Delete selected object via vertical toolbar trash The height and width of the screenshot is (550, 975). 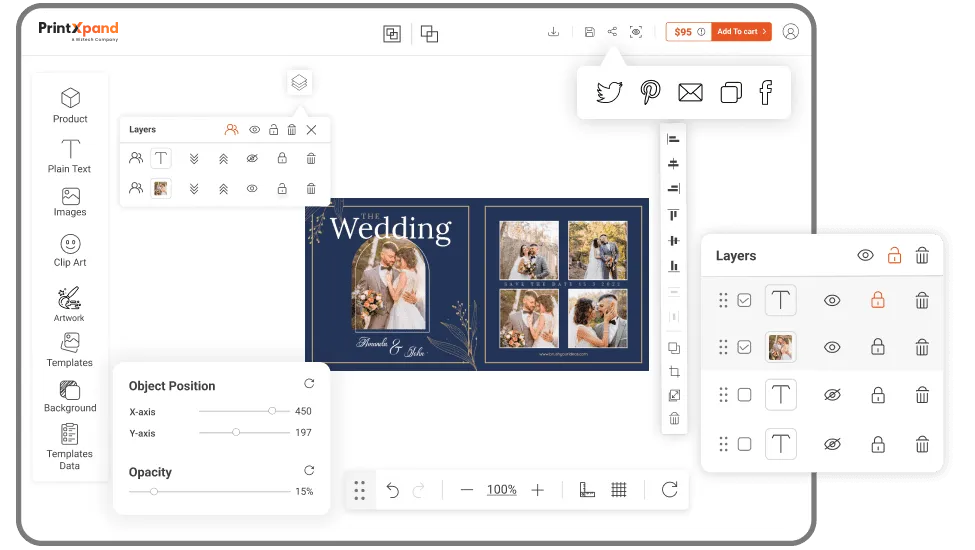tap(674, 418)
